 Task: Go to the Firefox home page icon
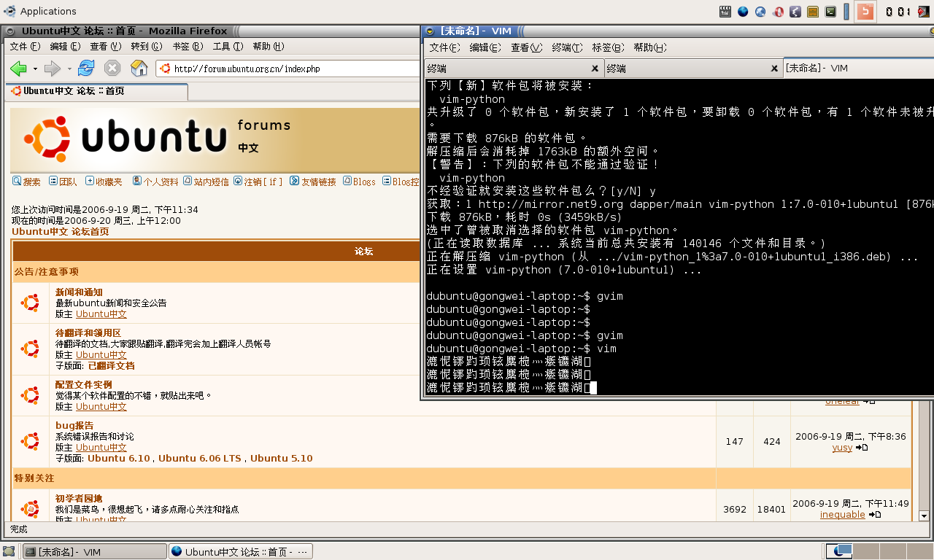coord(139,69)
